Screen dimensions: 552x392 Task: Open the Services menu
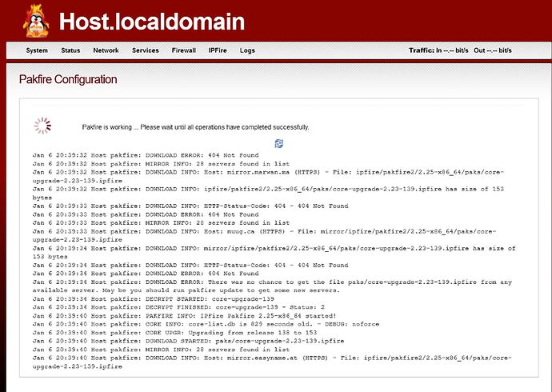pos(146,50)
